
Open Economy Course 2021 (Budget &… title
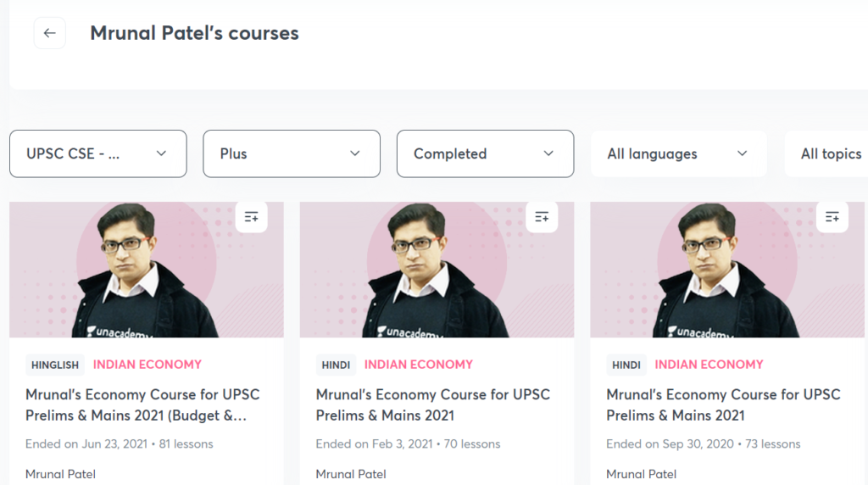(142, 404)
